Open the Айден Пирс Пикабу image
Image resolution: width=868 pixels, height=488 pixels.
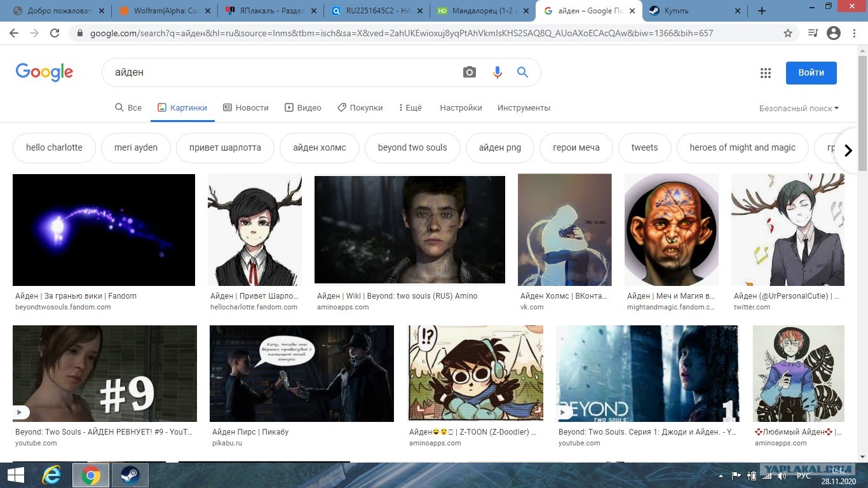(x=302, y=374)
